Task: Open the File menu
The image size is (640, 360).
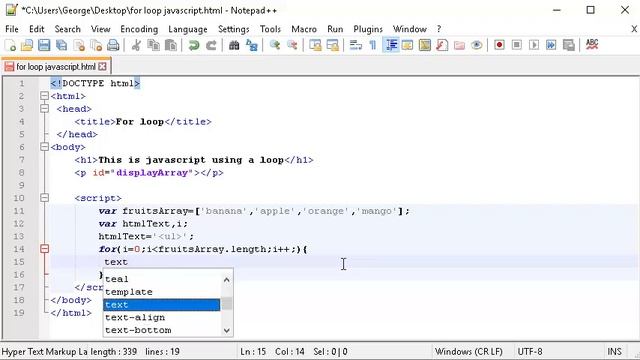Action: (12, 29)
